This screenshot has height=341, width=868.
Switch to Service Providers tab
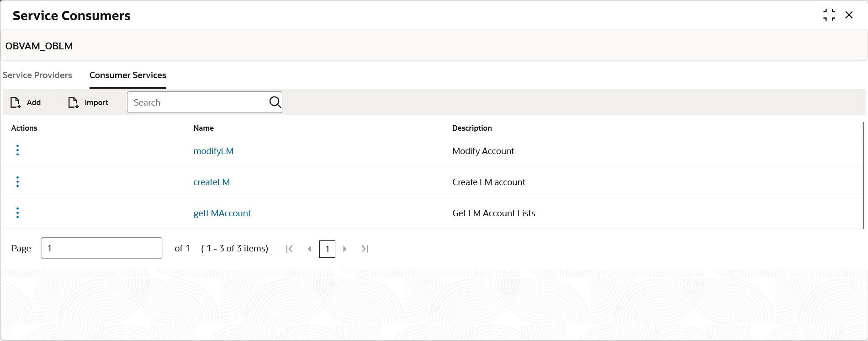[x=37, y=75]
